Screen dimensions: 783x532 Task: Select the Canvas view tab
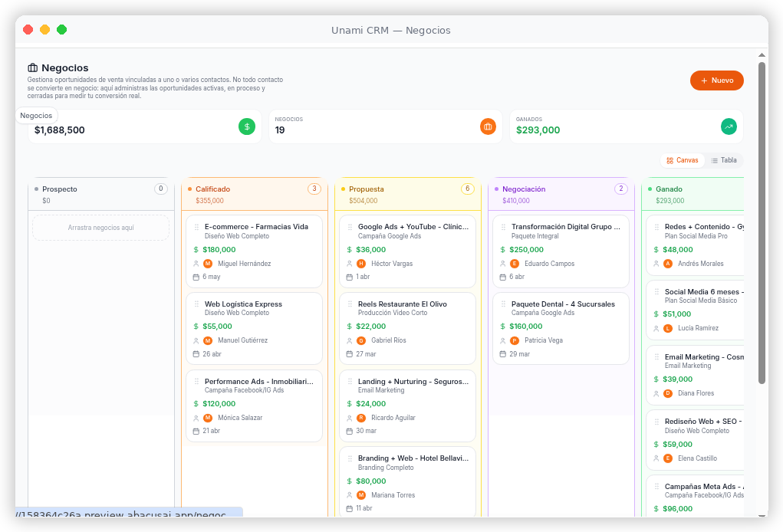pyautogui.click(x=683, y=160)
